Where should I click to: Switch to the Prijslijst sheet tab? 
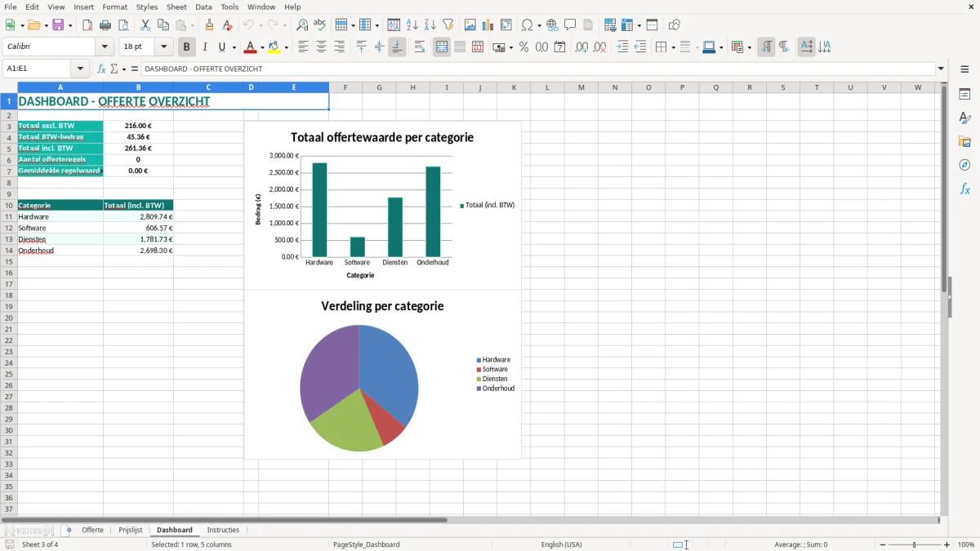coord(131,531)
